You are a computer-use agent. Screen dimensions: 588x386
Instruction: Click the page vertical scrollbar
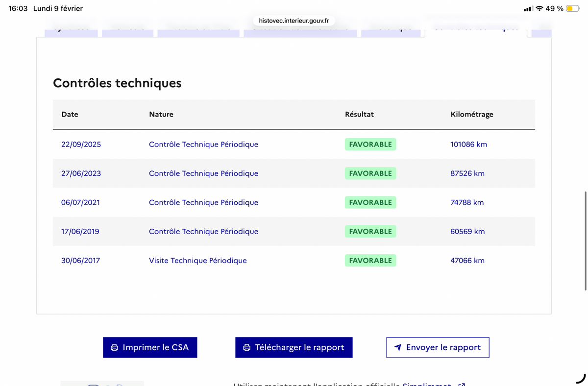[585, 240]
